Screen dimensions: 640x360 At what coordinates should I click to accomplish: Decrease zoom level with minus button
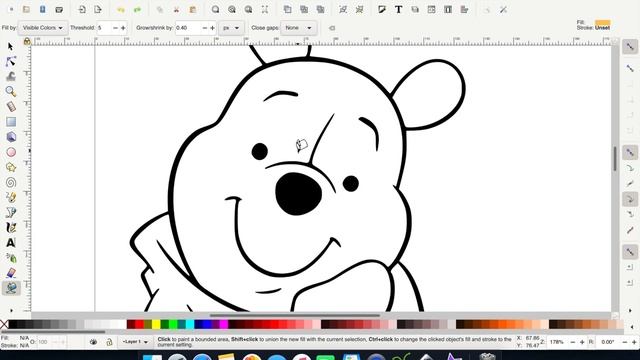(x=573, y=342)
